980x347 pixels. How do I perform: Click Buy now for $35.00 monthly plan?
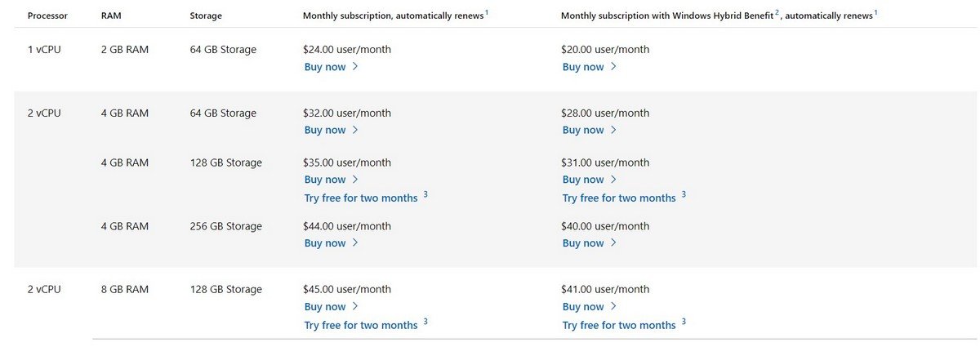click(x=325, y=180)
